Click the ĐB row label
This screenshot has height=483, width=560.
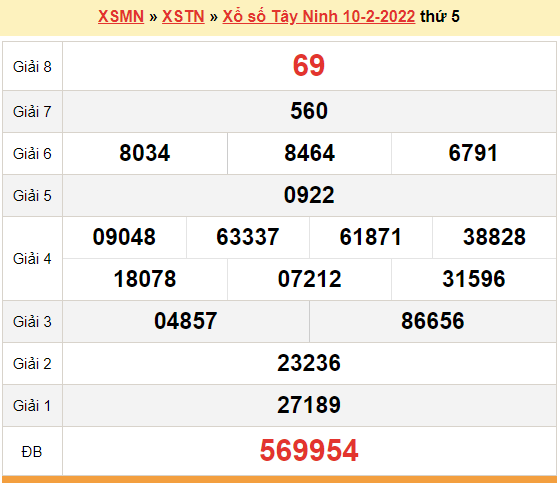32,452
